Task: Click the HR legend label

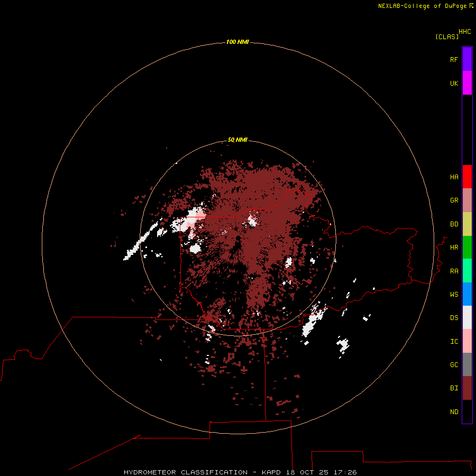Action: click(x=454, y=247)
